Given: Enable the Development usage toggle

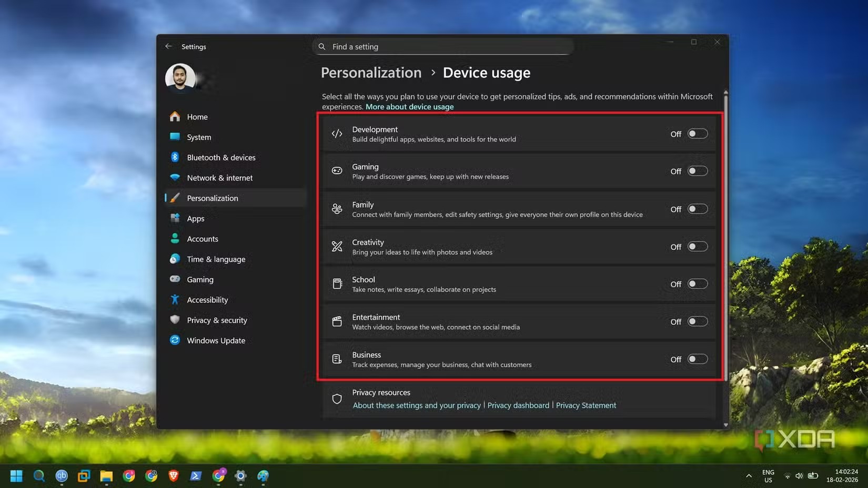Looking at the screenshot, I should pos(697,134).
